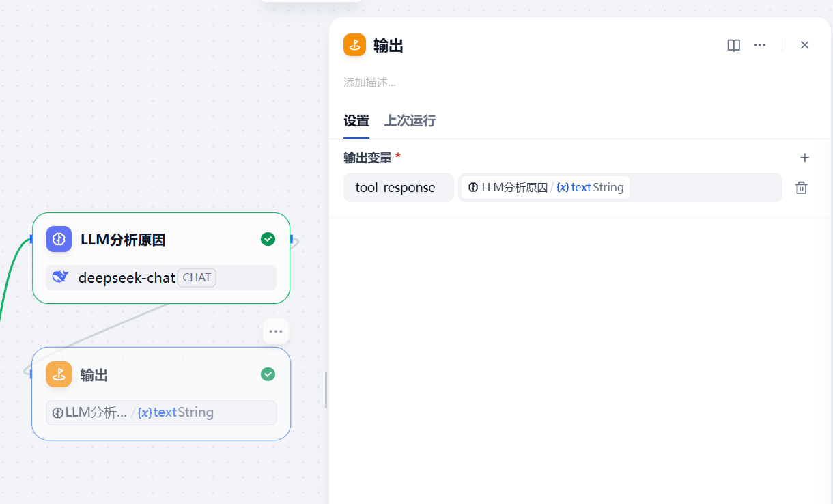
Task: Click the deepseek whale logo in LLM node
Action: pos(61,277)
